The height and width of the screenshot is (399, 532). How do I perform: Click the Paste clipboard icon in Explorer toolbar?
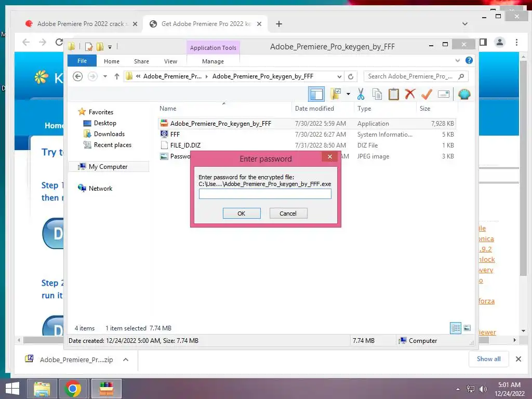pyautogui.click(x=394, y=94)
